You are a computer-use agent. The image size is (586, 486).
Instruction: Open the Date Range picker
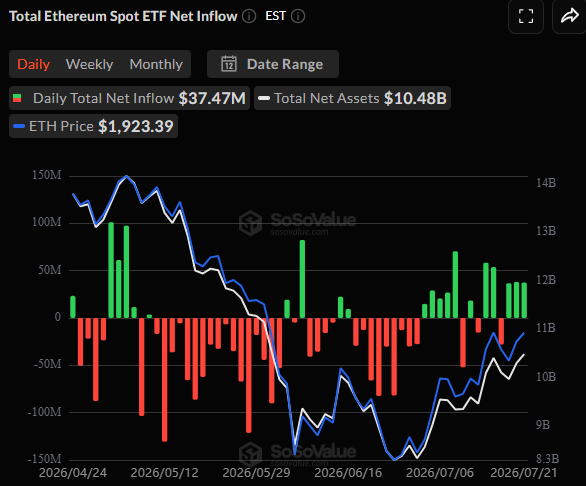click(273, 64)
